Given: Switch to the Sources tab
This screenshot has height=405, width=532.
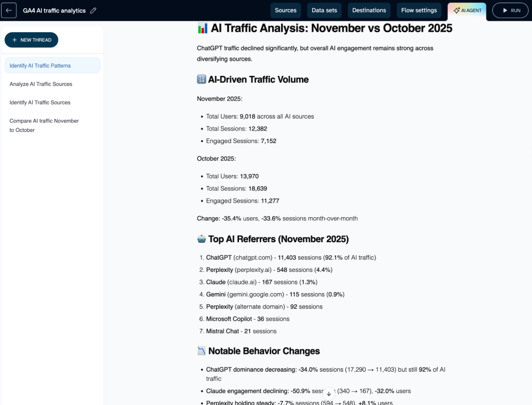Looking at the screenshot, I should [285, 10].
